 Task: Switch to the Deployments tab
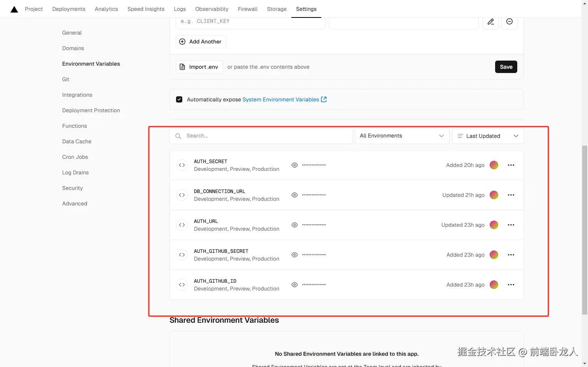tap(69, 9)
